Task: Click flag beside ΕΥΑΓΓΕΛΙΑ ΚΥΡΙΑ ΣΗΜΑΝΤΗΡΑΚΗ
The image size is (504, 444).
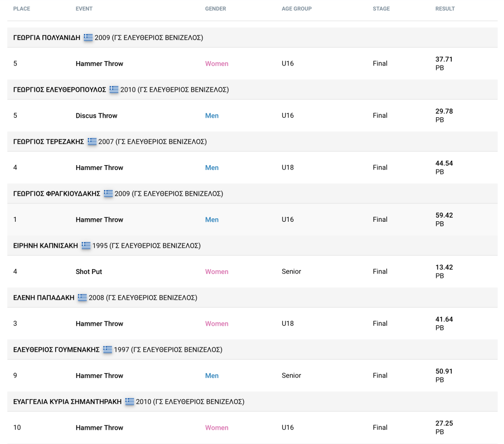Action: pos(130,402)
